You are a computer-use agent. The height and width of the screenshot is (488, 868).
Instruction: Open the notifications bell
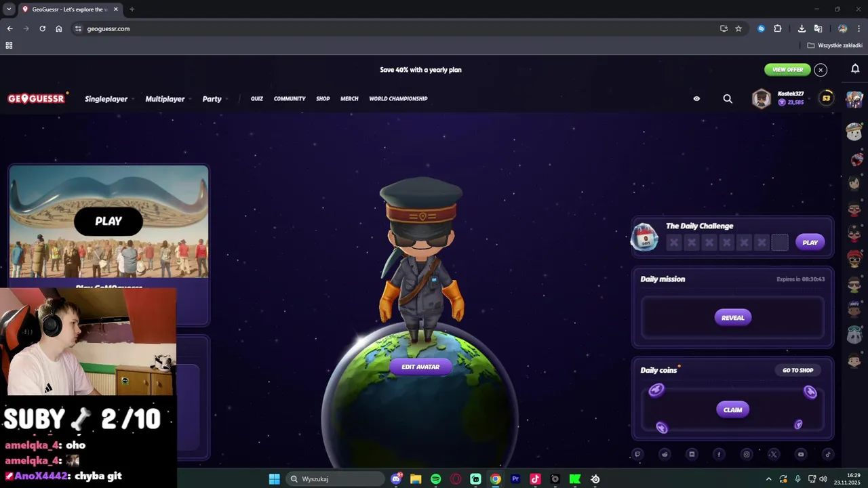(x=855, y=69)
